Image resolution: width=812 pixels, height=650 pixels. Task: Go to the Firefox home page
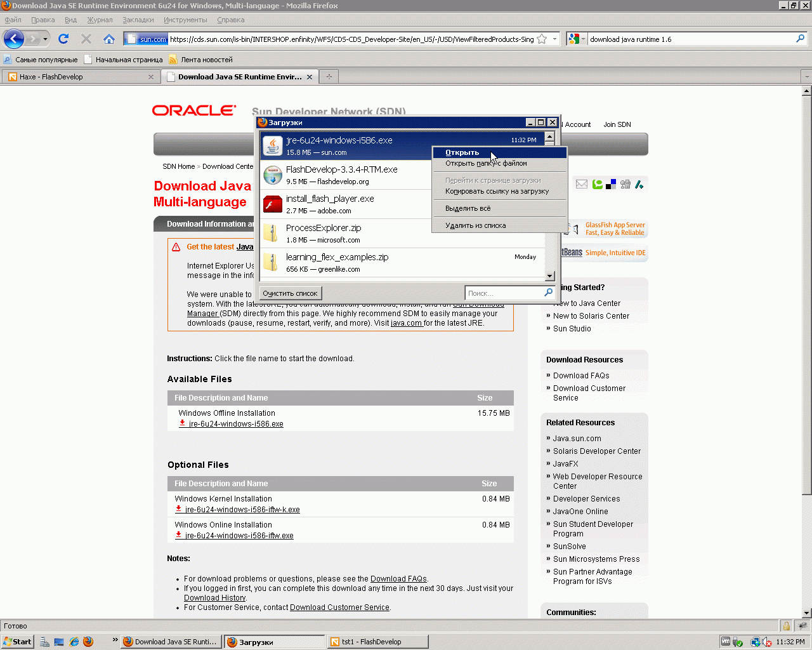tap(109, 39)
